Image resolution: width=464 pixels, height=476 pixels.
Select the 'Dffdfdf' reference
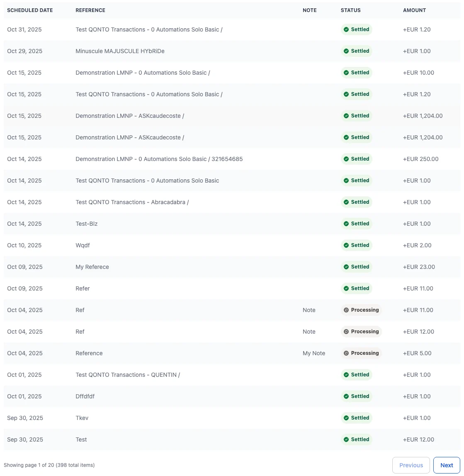coord(85,396)
